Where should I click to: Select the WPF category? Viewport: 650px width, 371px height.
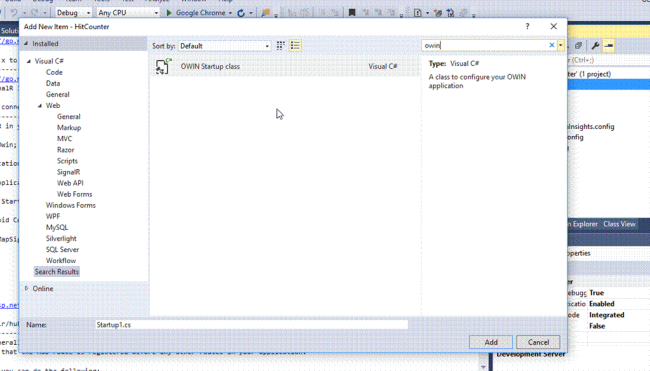tap(53, 216)
